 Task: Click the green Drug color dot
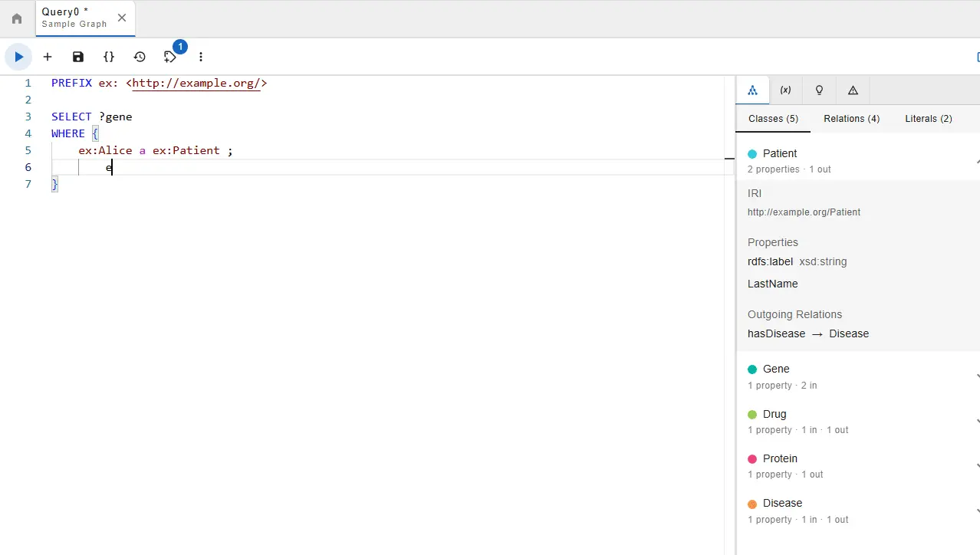tap(752, 415)
